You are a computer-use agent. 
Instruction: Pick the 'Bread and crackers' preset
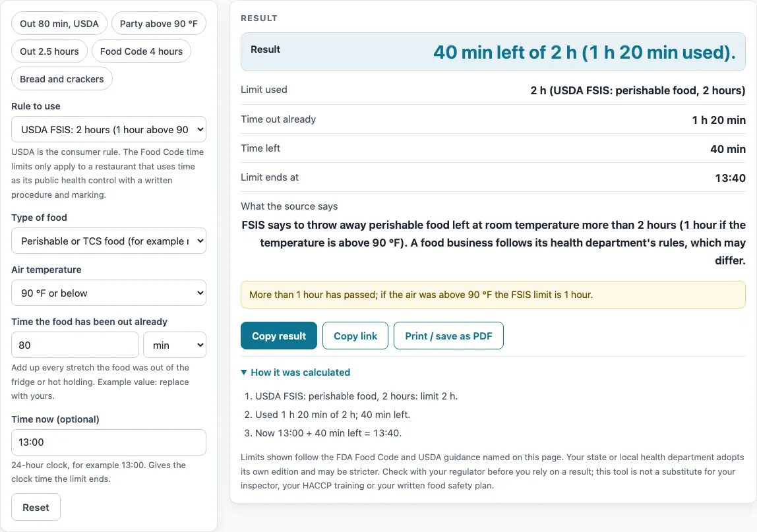click(62, 78)
